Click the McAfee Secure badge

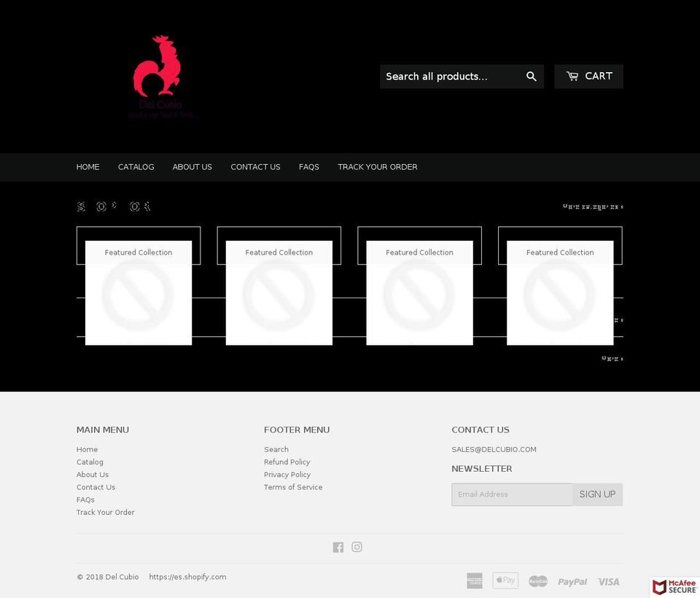pos(674,587)
